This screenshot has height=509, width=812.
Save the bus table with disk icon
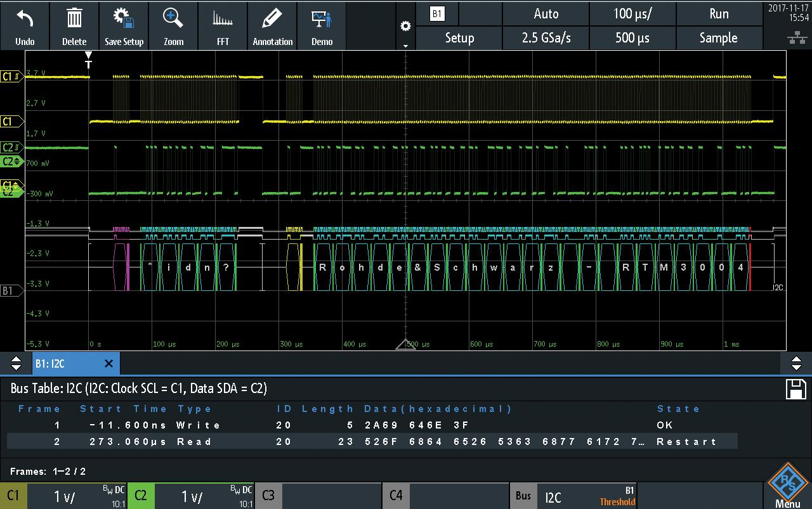[796, 389]
